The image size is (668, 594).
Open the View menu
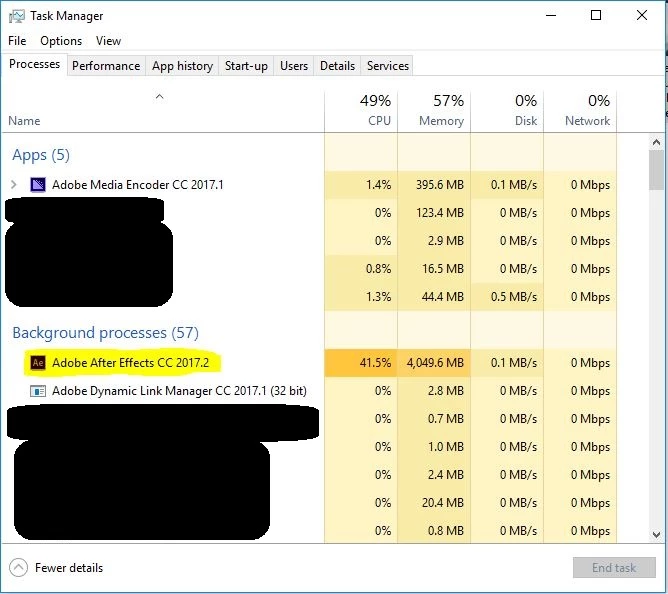[x=108, y=41]
